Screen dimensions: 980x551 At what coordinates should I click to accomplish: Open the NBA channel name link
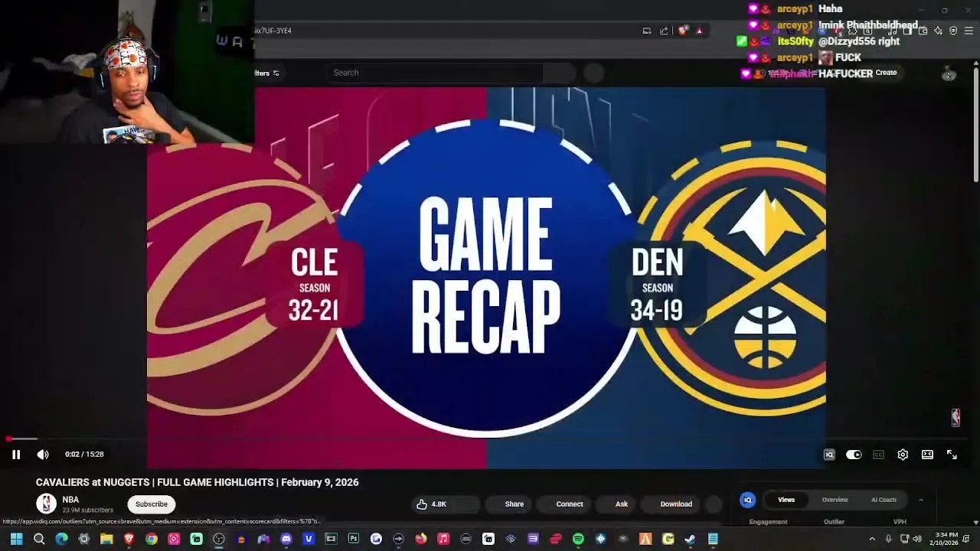click(x=70, y=500)
